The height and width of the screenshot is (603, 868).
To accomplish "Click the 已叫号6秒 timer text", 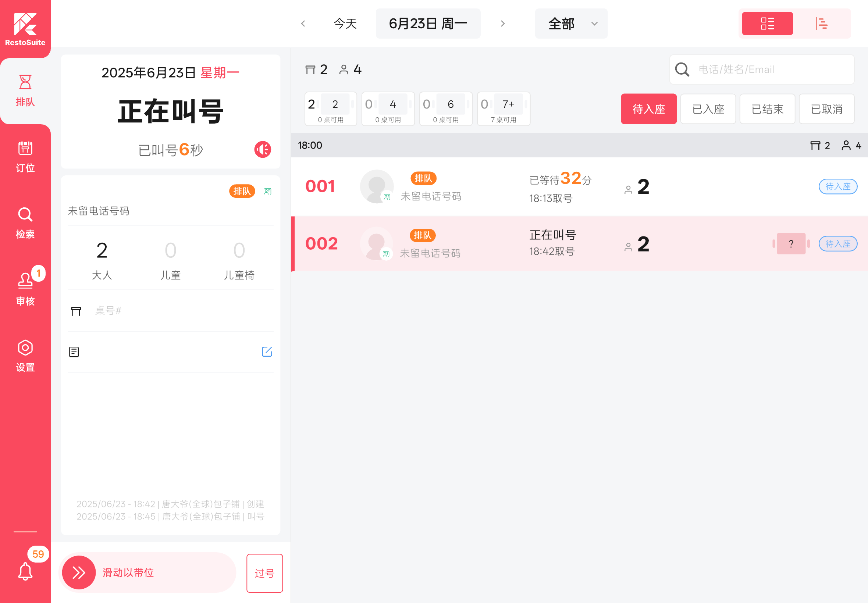I will tap(171, 150).
